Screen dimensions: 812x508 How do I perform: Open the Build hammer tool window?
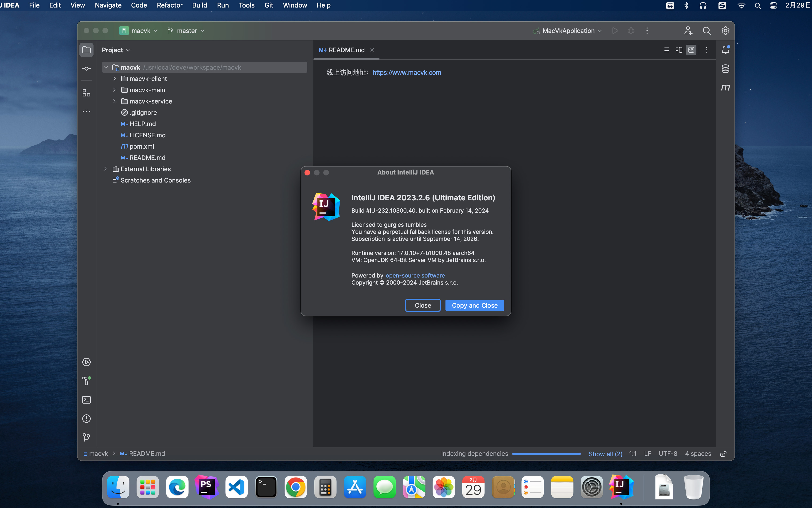tap(86, 381)
